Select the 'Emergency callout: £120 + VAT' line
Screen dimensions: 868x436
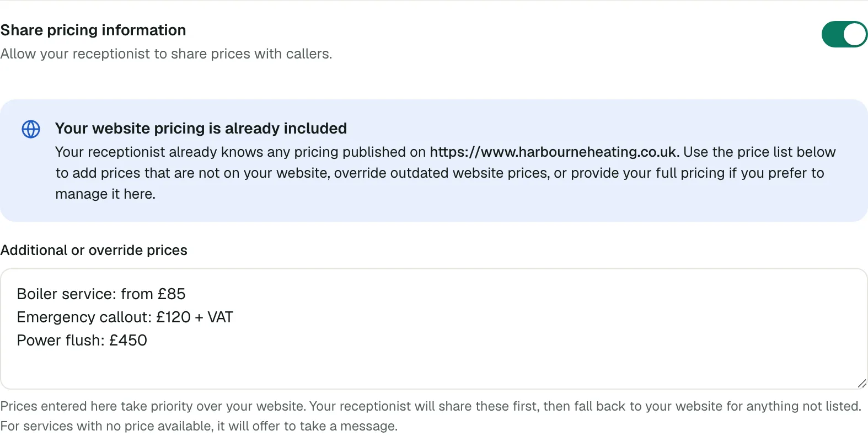pos(125,317)
